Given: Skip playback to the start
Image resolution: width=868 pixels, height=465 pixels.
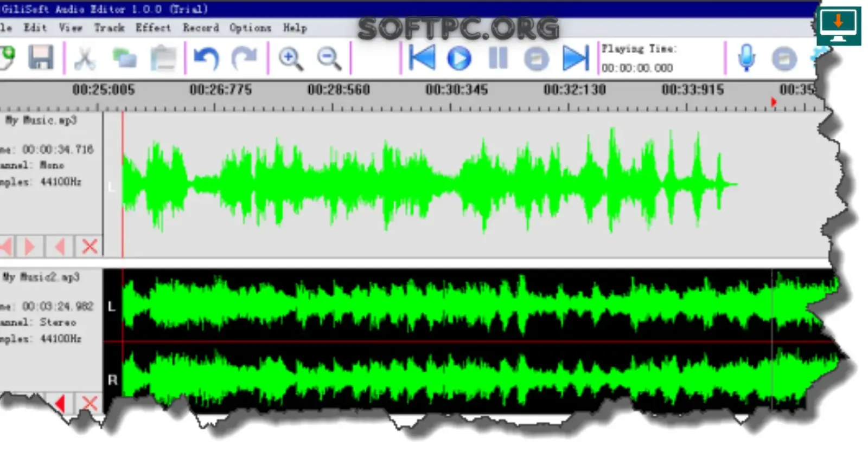Looking at the screenshot, I should (x=422, y=58).
